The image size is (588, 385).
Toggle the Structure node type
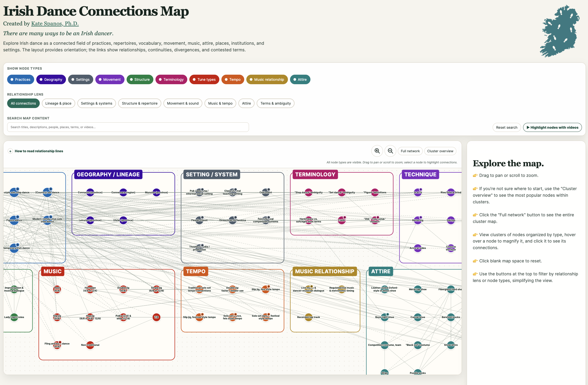pos(140,79)
